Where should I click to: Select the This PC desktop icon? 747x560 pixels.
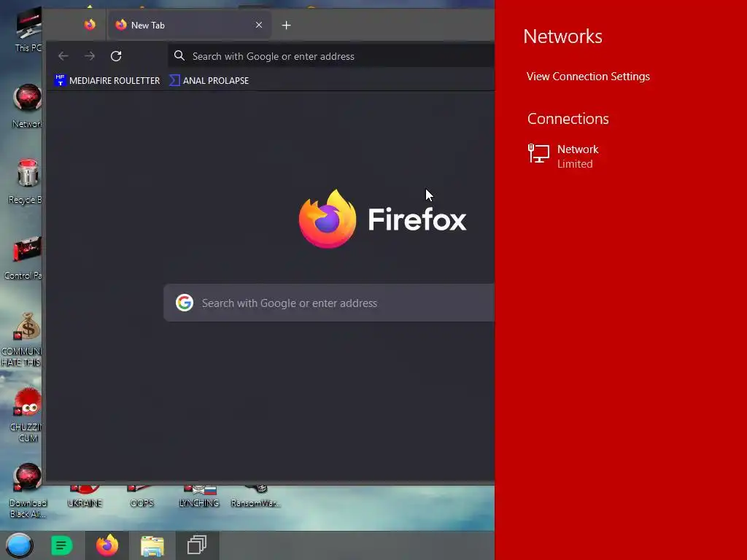(28, 31)
